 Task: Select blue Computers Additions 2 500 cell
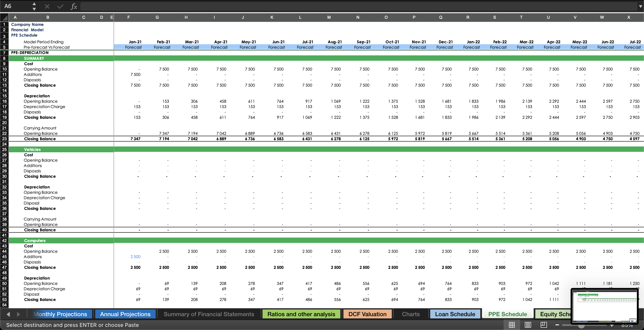[135, 257]
